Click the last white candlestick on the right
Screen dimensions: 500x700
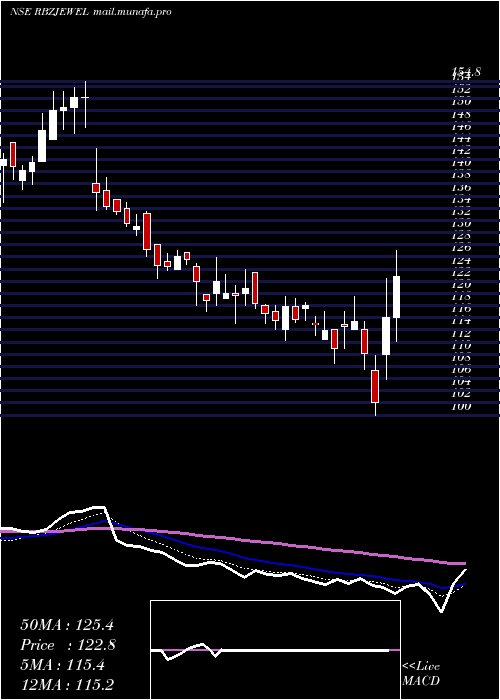(396, 297)
